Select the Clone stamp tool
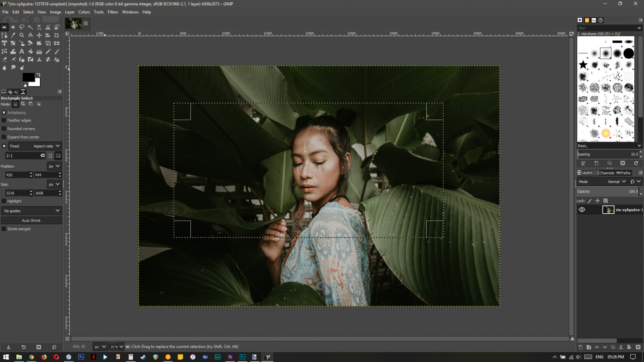Viewport: 644px width, 362px height. coord(39,59)
